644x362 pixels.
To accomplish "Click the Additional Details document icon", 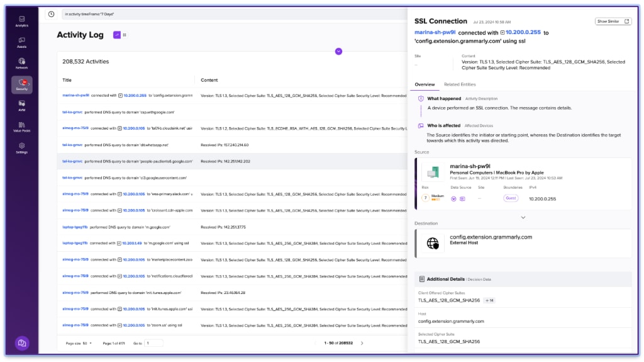I will 421,279.
